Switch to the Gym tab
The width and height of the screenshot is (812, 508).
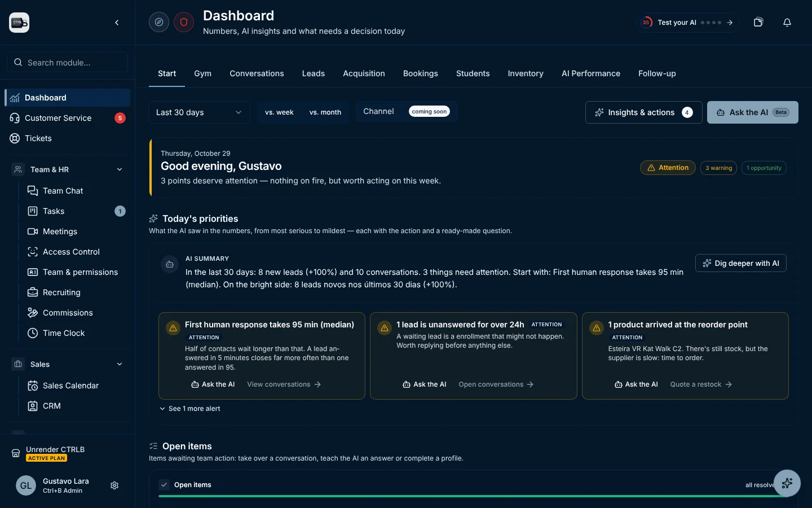203,73
